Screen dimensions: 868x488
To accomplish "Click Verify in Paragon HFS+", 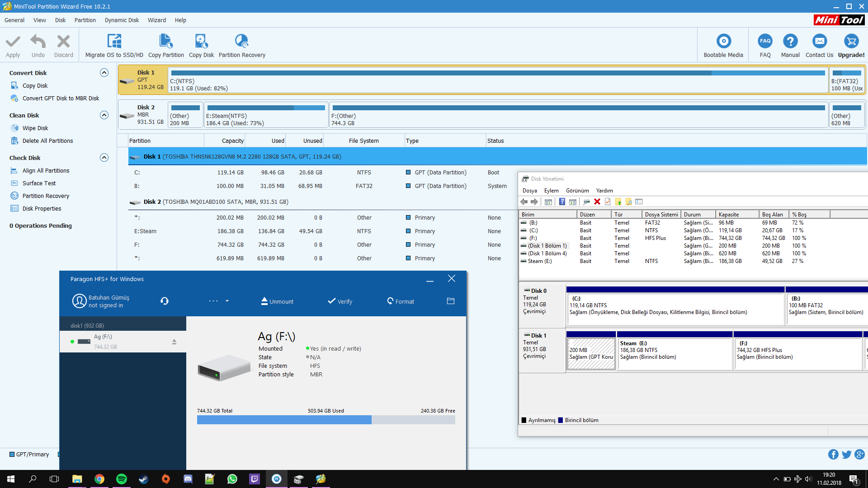I will pos(340,301).
